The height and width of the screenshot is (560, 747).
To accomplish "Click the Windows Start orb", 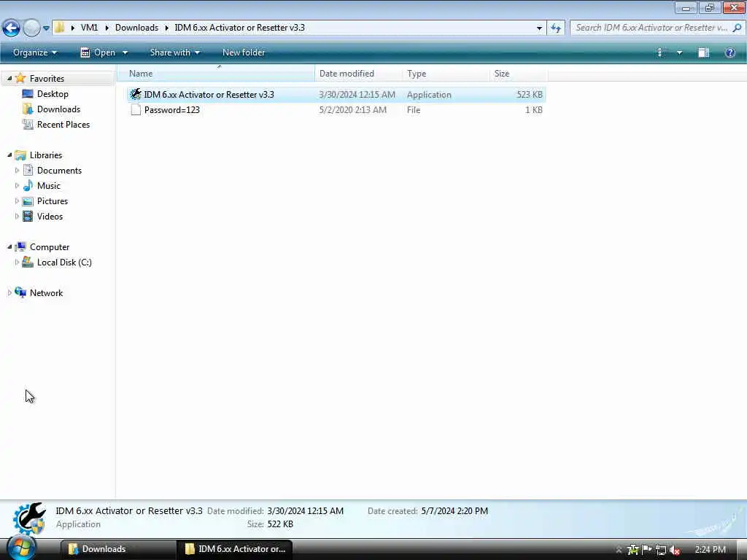I will (x=21, y=548).
